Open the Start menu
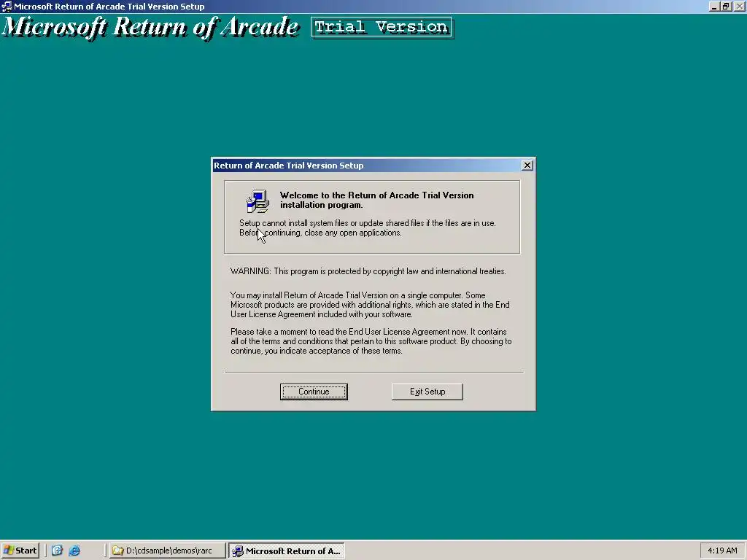Image resolution: width=747 pixels, height=560 pixels. click(20, 551)
